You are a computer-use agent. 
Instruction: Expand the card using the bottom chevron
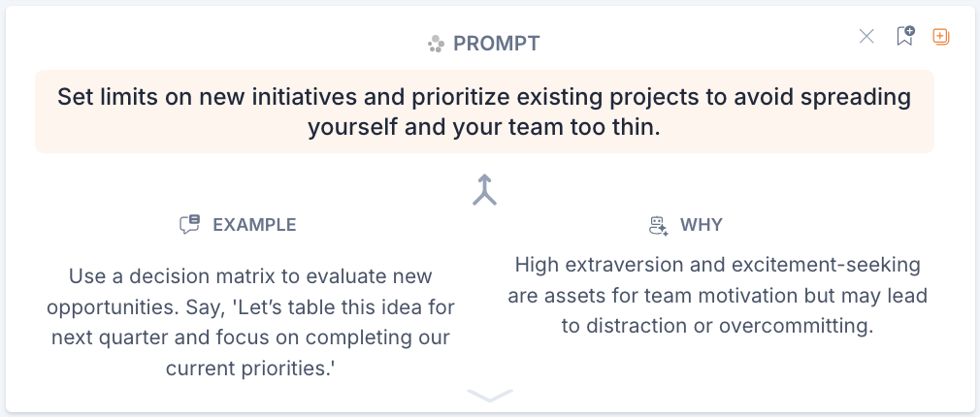489,395
